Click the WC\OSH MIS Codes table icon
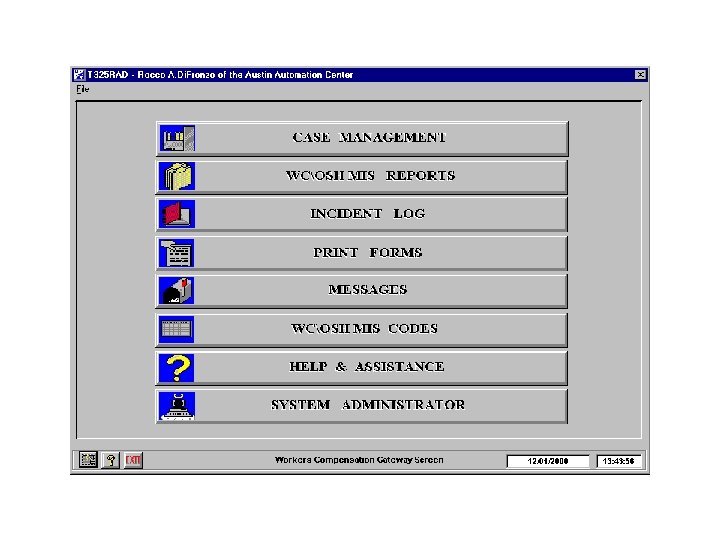This screenshot has height=540, width=720. click(x=177, y=329)
